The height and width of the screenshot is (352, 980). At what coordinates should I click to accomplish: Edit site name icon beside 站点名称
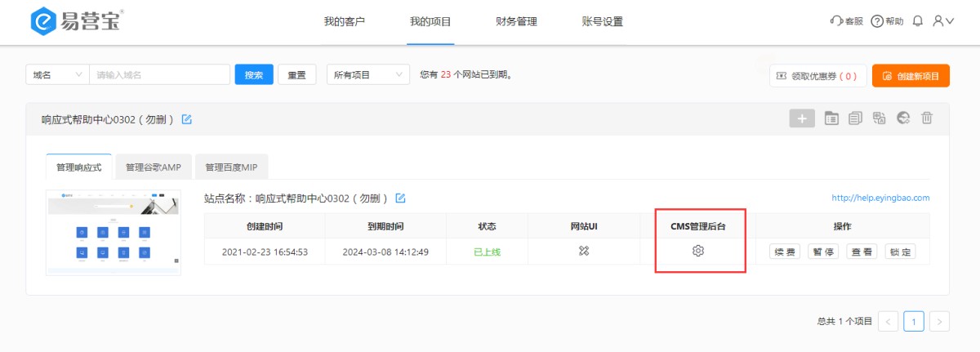(400, 198)
